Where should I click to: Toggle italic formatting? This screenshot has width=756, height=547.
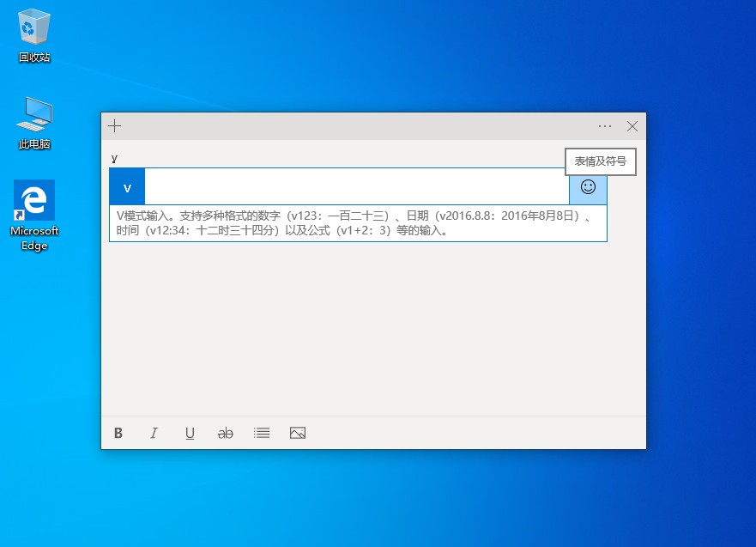click(154, 433)
